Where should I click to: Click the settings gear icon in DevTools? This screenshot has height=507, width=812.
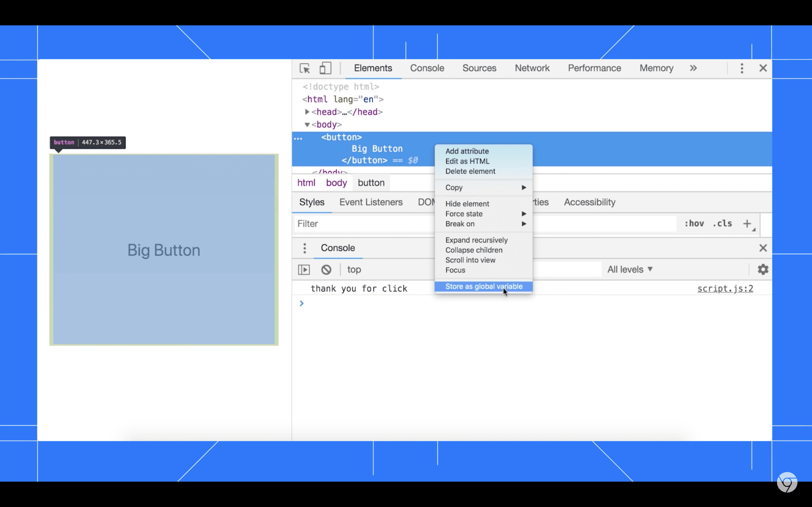pyautogui.click(x=762, y=269)
